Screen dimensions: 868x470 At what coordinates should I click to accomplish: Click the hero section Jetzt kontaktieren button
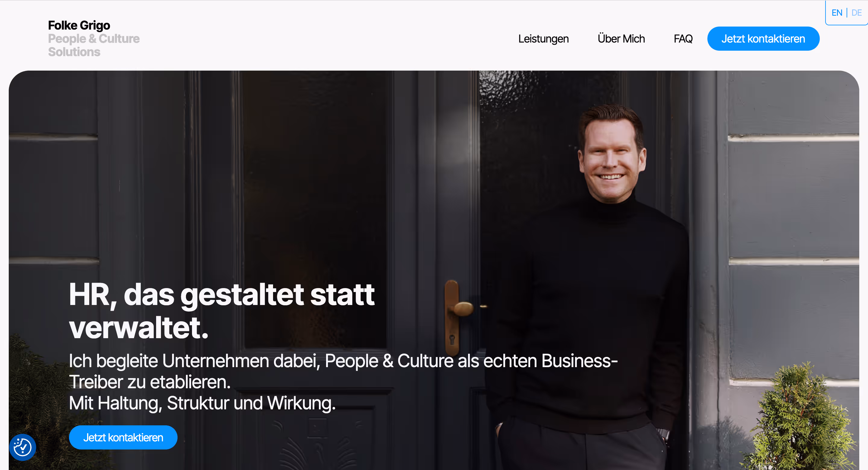[x=123, y=437]
